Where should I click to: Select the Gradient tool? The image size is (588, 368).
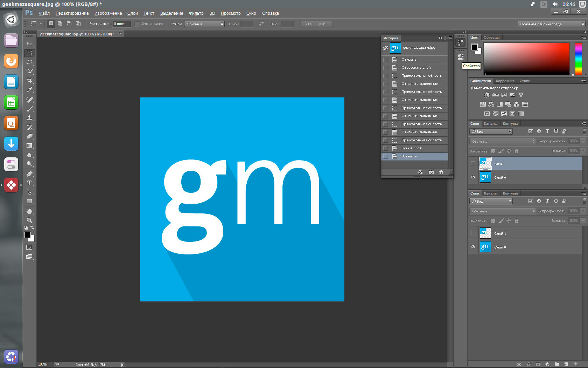coord(29,145)
